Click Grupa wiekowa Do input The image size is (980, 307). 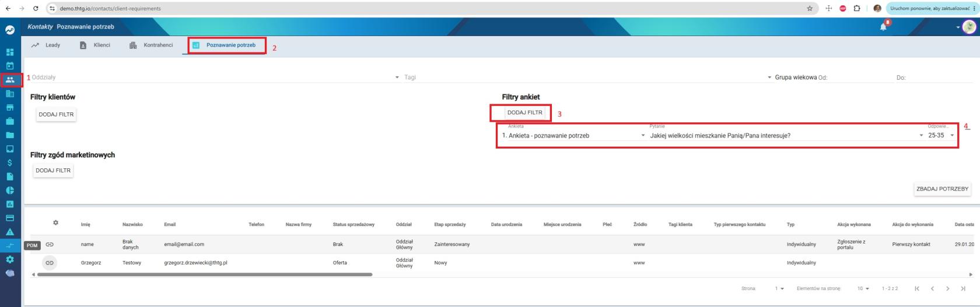click(933, 77)
